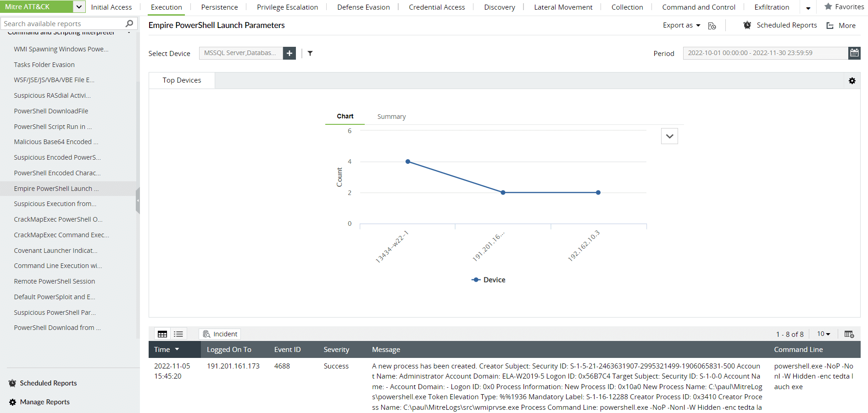Click the search magnifier icon in reports
868x413 pixels.
click(129, 23)
